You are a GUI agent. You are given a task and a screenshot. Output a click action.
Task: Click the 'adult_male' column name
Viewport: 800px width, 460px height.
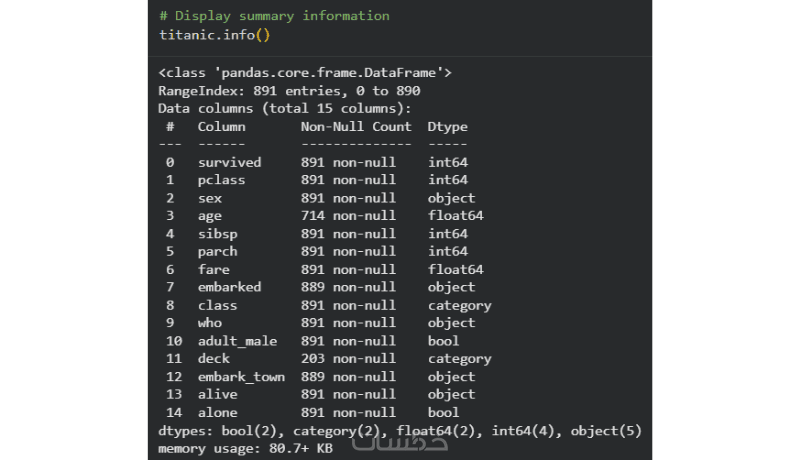click(237, 341)
